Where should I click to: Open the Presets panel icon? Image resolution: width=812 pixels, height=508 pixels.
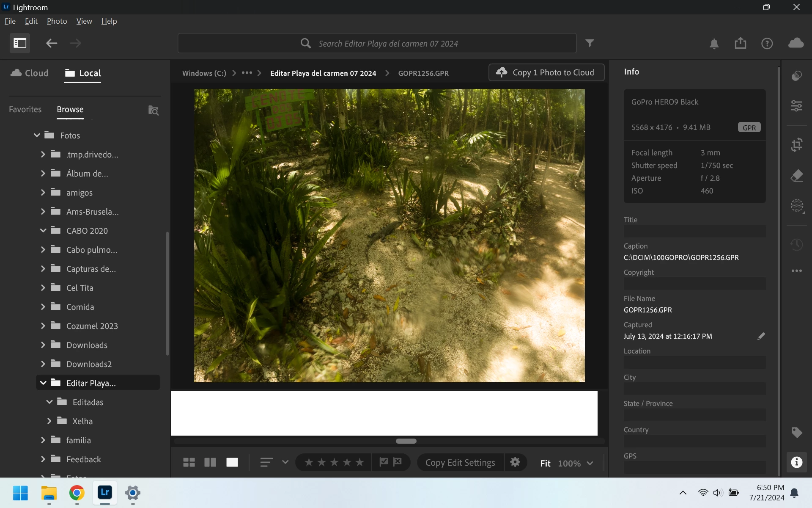tap(797, 76)
